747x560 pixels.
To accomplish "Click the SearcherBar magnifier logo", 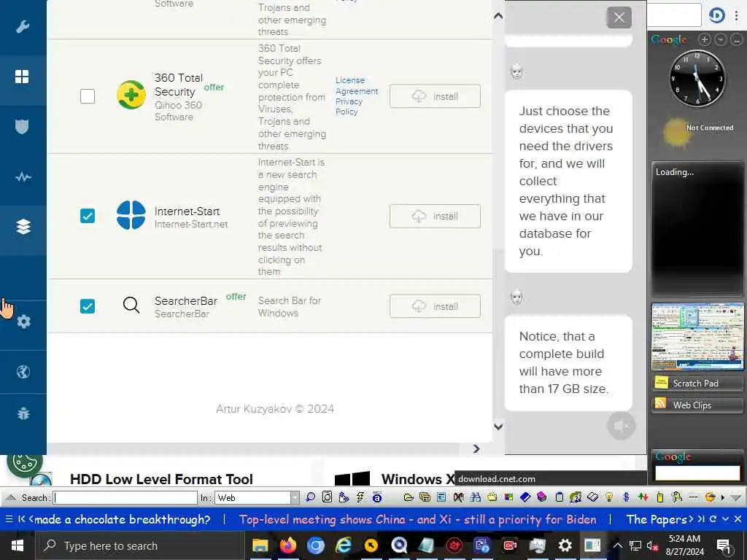I will (131, 305).
